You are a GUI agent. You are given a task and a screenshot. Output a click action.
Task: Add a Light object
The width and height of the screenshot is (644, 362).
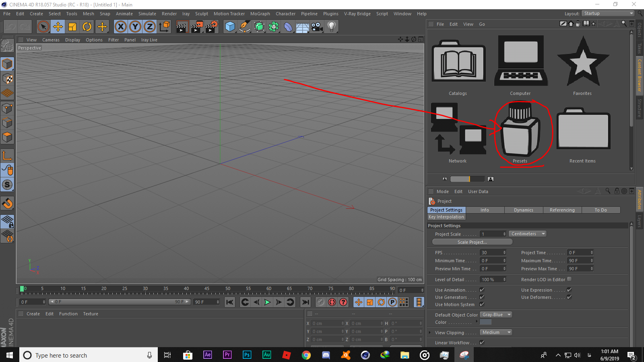[x=331, y=27]
